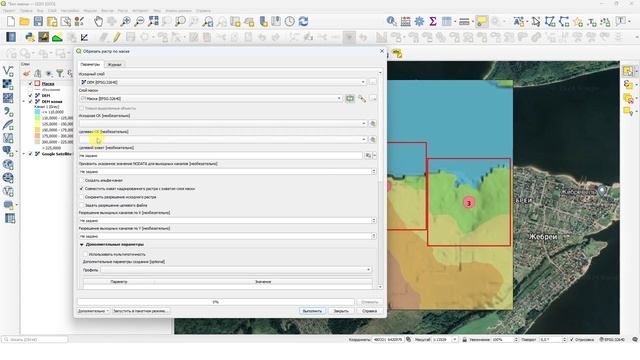Image resolution: width=640 pixels, height=360 pixels.
Task: Toggle visibility of the Маска layer
Action: point(30,83)
